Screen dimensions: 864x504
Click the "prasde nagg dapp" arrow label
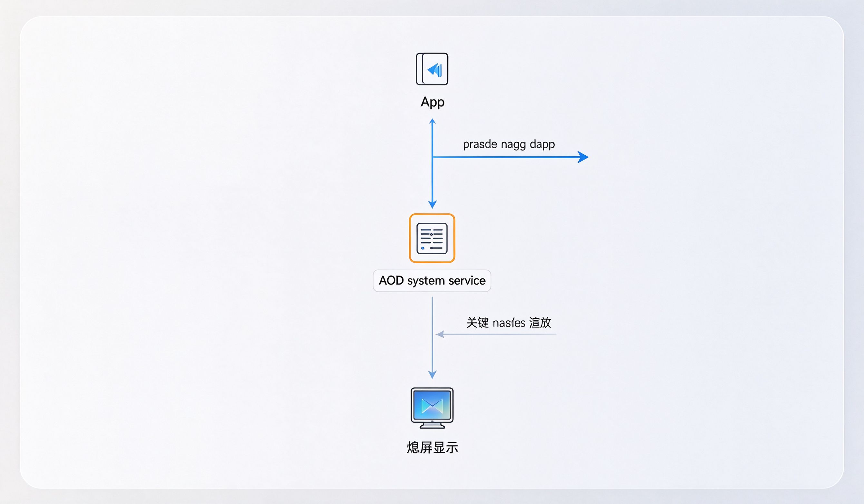coord(509,144)
